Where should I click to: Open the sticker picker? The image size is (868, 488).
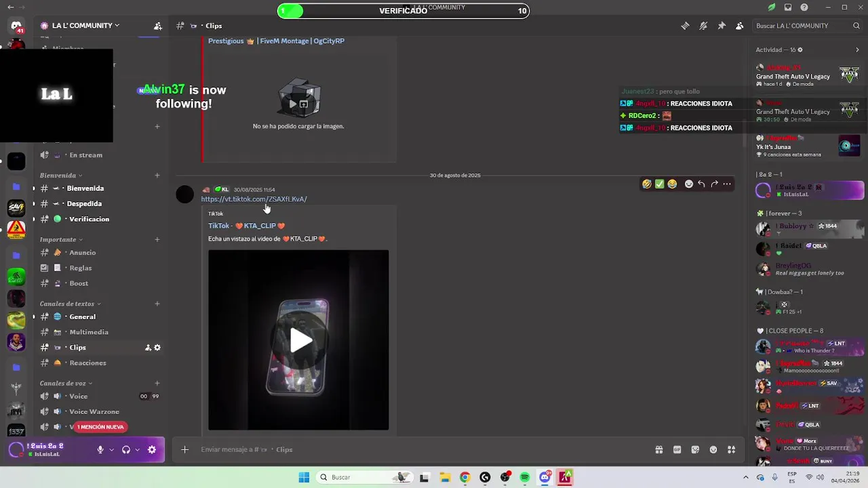tap(695, 449)
